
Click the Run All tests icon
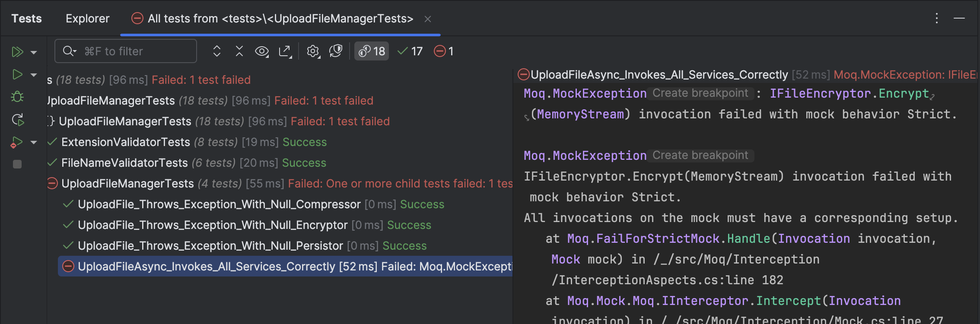[x=17, y=52]
